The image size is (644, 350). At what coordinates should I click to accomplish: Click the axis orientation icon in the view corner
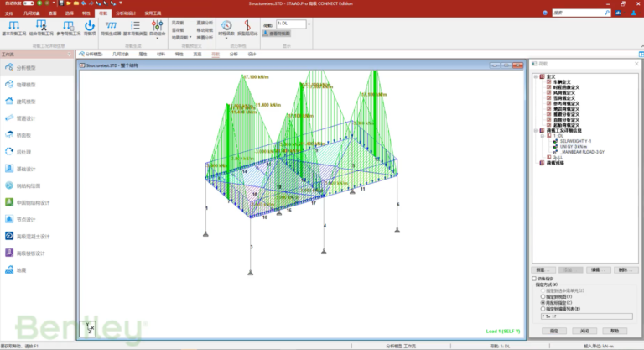(88, 329)
